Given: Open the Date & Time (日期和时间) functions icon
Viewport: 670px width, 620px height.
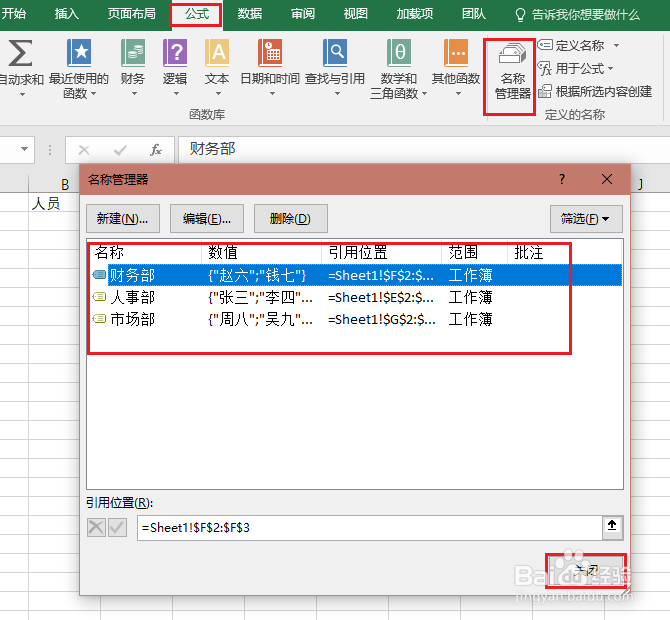Looking at the screenshot, I should point(270,53).
